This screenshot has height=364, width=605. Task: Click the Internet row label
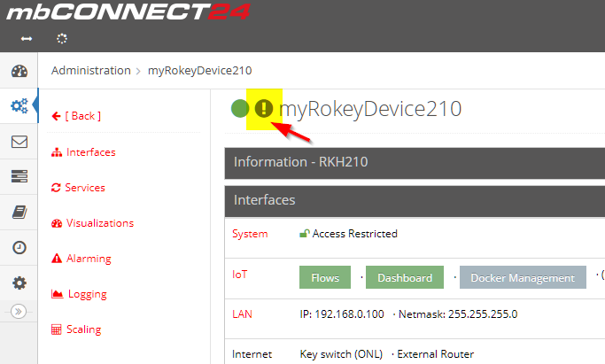252,354
